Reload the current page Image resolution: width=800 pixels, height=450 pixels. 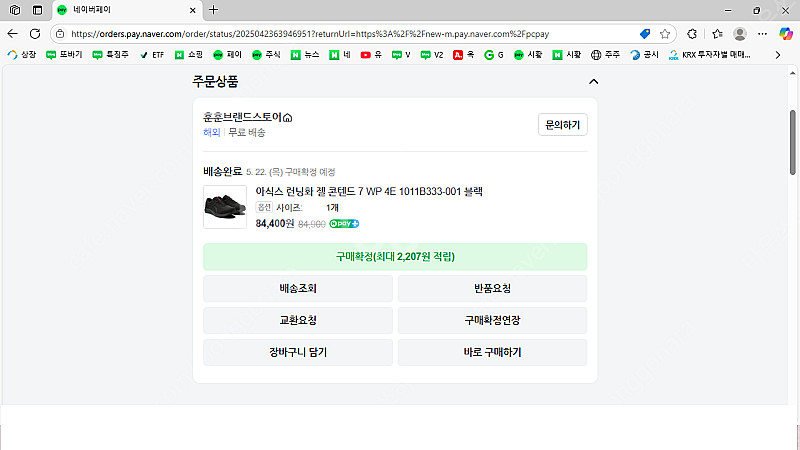[35, 34]
